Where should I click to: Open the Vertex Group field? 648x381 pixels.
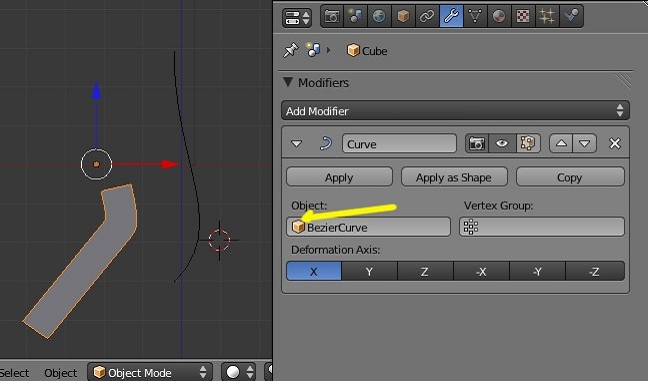click(x=542, y=227)
